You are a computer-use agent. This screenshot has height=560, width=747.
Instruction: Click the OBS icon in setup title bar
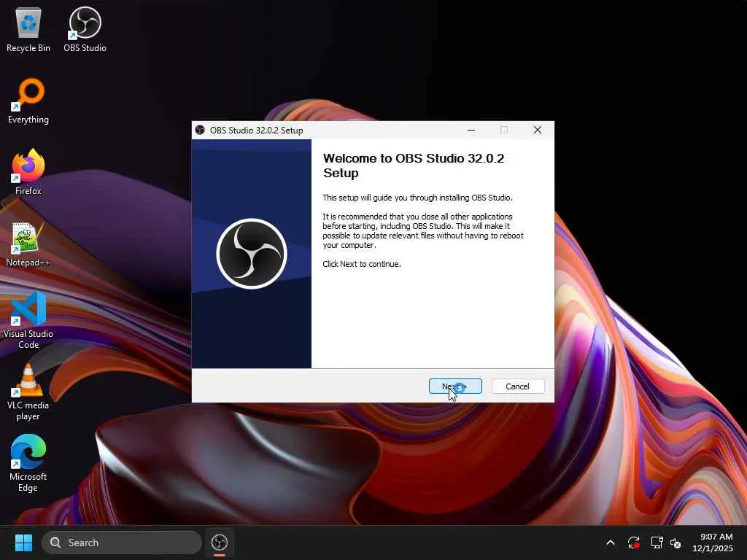(200, 130)
